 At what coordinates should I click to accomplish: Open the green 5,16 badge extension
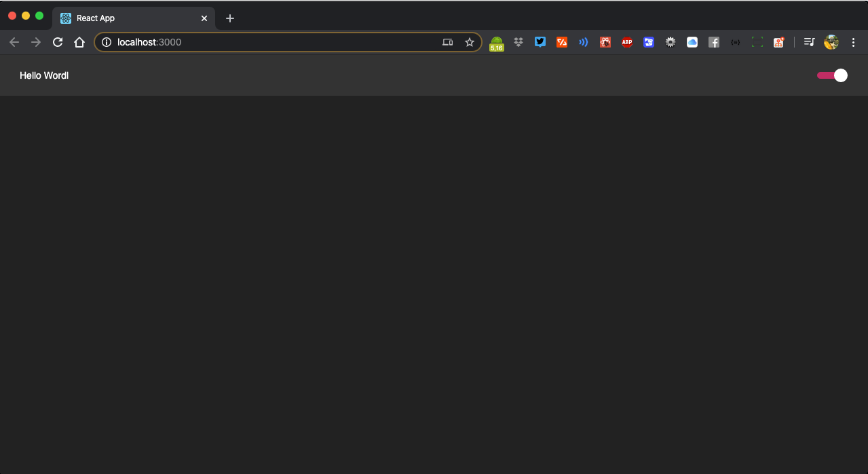497,43
